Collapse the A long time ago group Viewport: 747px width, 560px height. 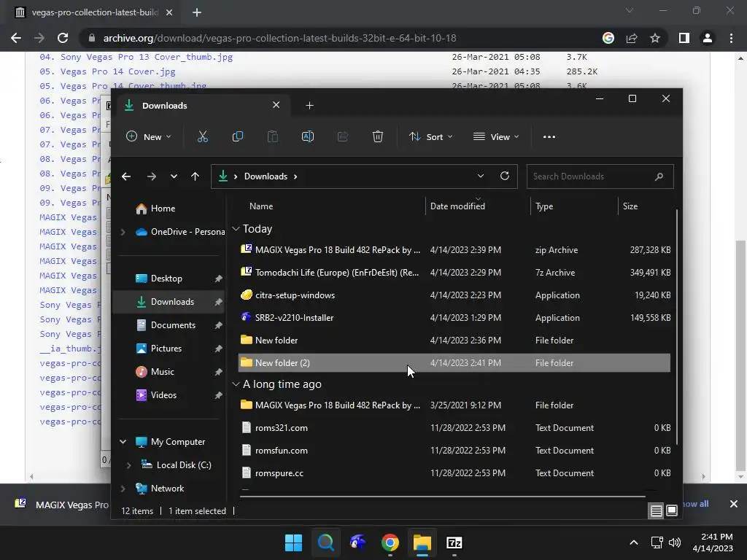(x=236, y=384)
